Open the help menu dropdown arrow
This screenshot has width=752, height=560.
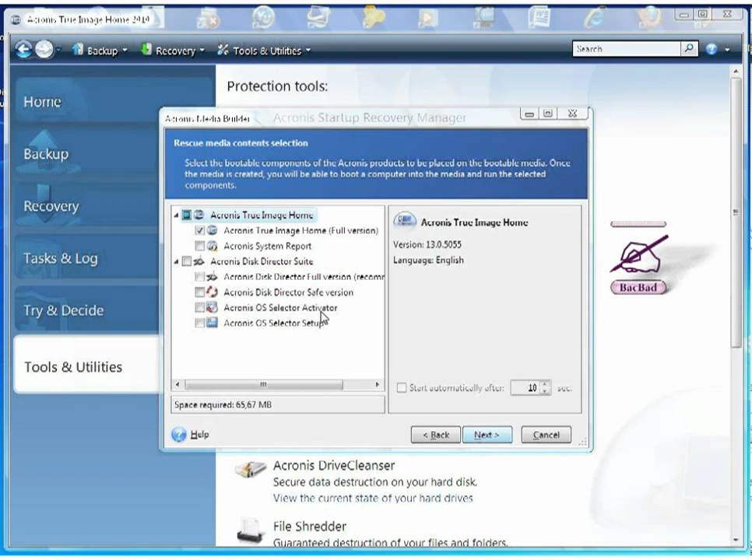[x=727, y=49]
